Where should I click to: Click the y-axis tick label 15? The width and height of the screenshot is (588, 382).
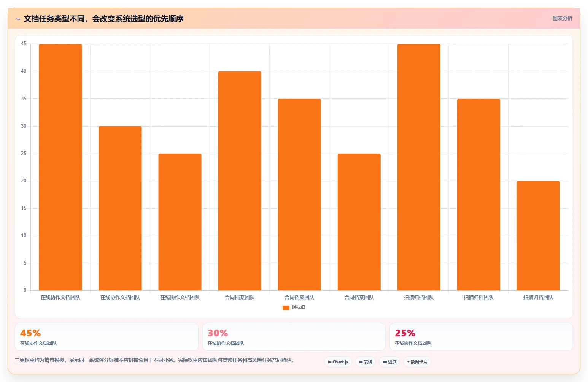pyautogui.click(x=24, y=208)
